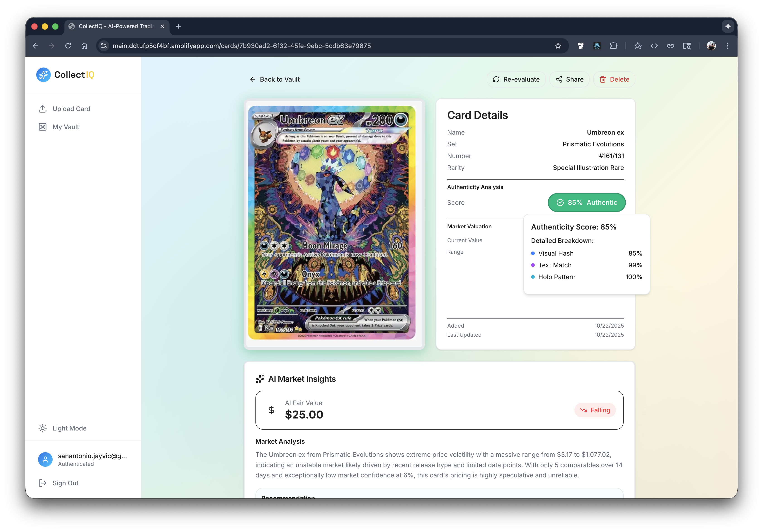Image resolution: width=763 pixels, height=532 pixels.
Task: Open a new browser tab
Action: pyautogui.click(x=178, y=26)
